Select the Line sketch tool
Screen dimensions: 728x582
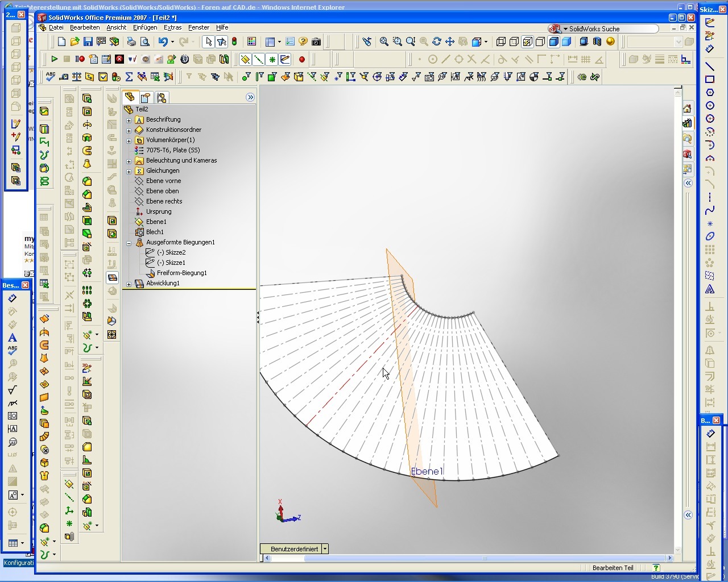pos(710,66)
